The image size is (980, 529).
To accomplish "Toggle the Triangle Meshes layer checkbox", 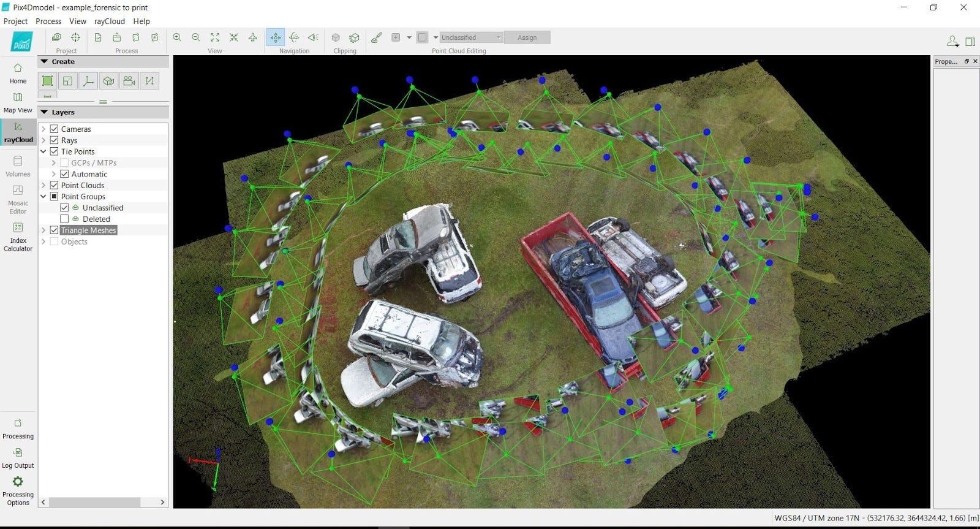I will coord(54,230).
